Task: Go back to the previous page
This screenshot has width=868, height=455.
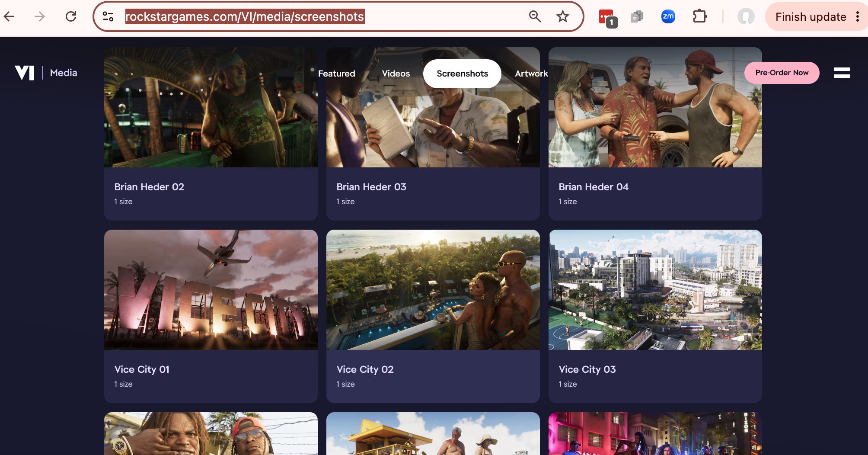Action: point(9,17)
